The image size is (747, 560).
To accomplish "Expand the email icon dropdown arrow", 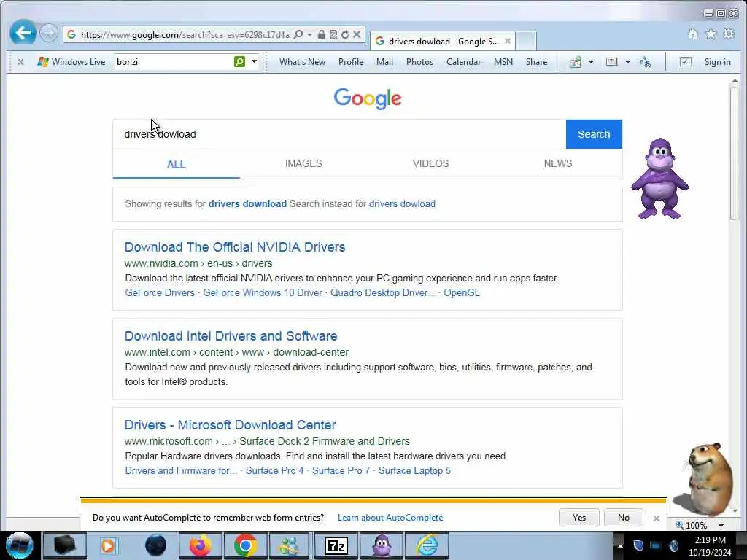I will click(627, 62).
